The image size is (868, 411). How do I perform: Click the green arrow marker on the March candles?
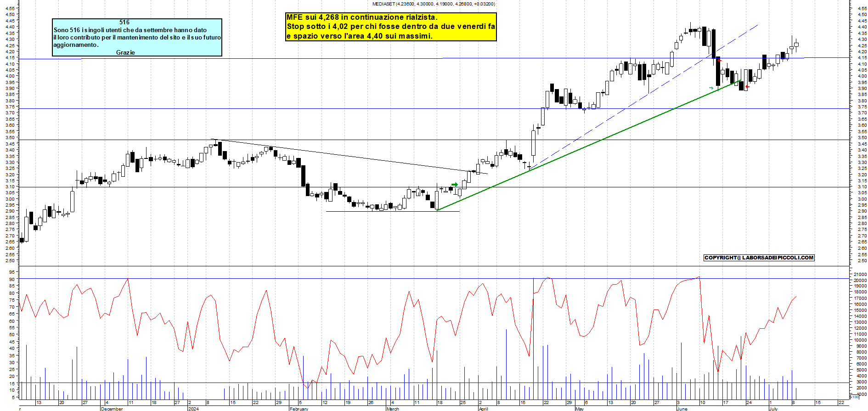(x=455, y=185)
